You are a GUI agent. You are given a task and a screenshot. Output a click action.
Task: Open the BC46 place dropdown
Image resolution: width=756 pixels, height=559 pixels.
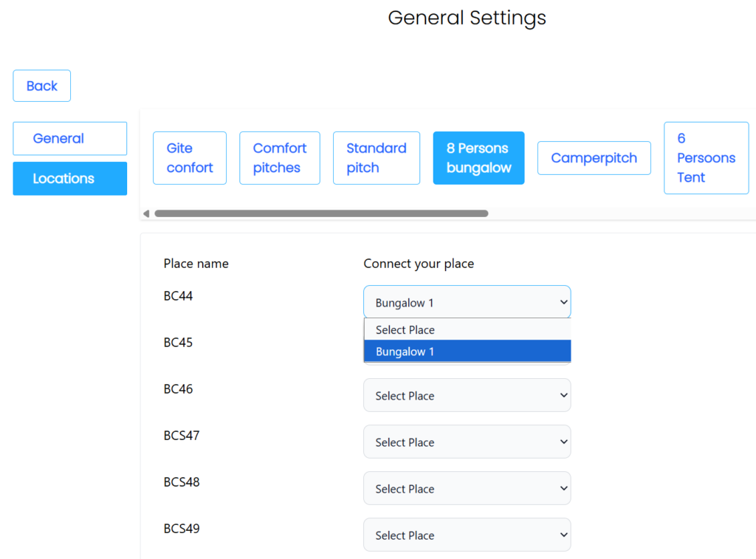click(467, 395)
